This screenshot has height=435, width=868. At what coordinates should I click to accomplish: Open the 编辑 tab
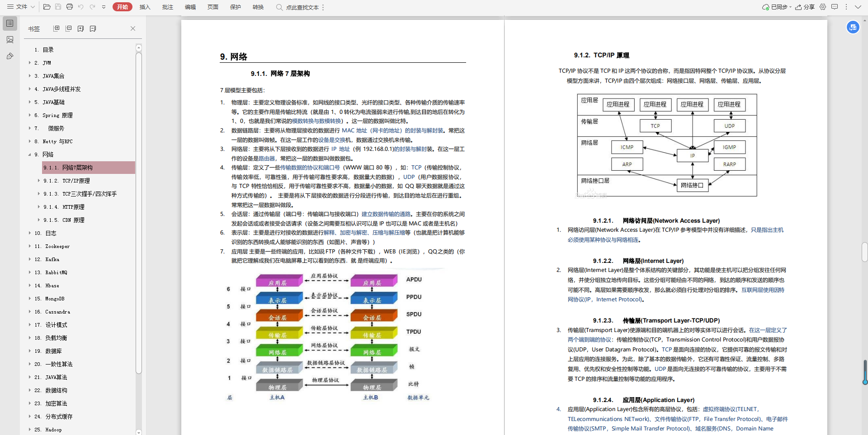pos(190,7)
